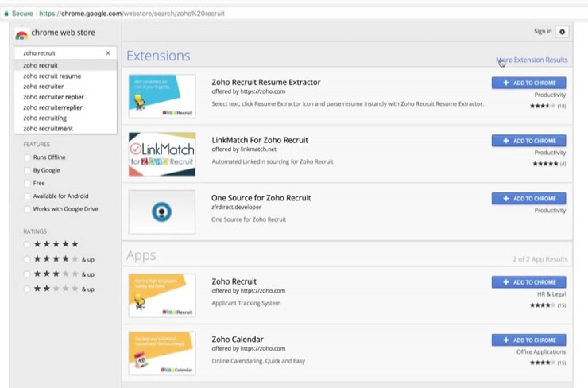
Task: Open the One Source eye icon thumbnail
Action: 162,212
